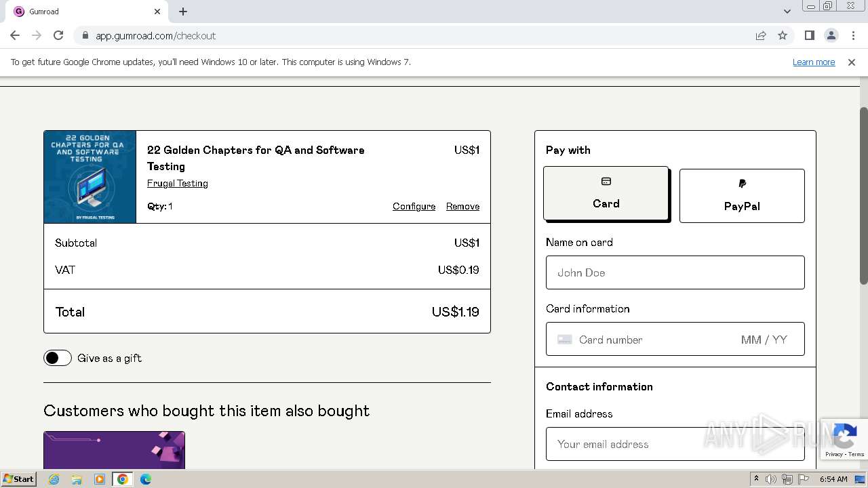Click the browser back arrow

tap(15, 35)
